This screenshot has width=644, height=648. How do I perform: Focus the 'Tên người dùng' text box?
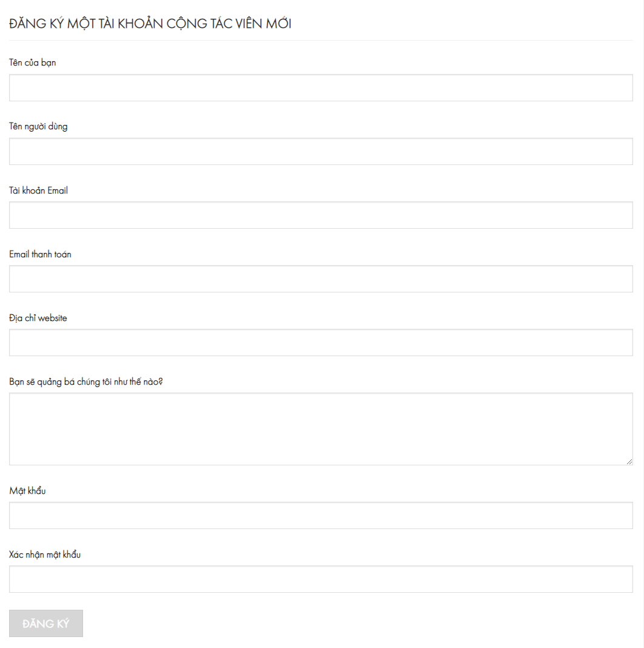[x=321, y=152]
